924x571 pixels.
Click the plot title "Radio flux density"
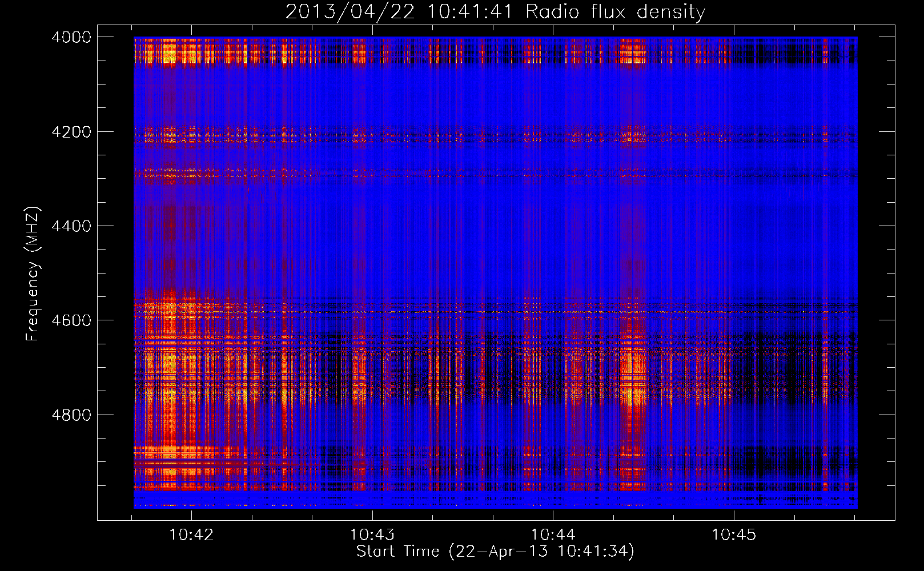[615, 11]
